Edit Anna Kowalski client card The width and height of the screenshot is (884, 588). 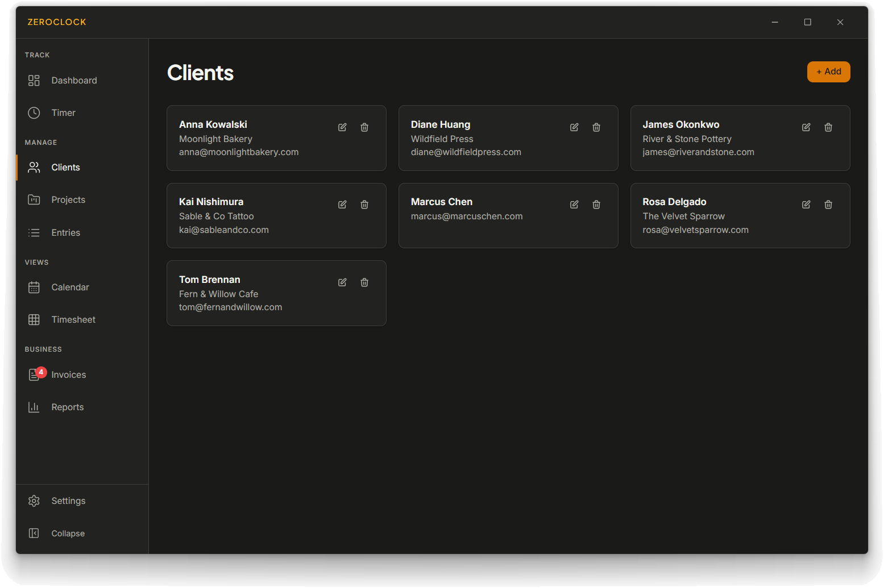point(342,127)
